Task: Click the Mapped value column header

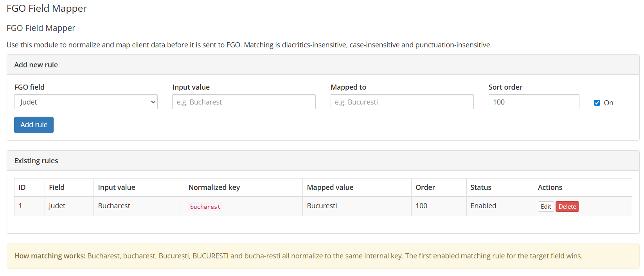Action: [330, 188]
